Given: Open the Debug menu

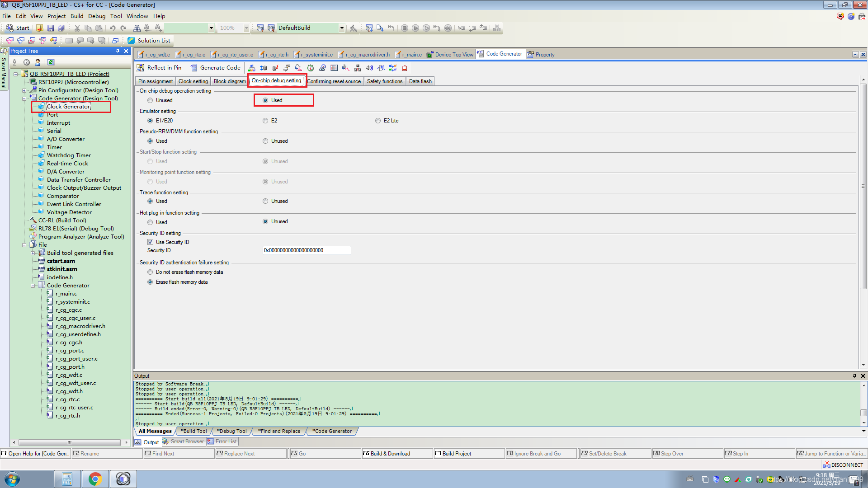Looking at the screenshot, I should pos(97,16).
